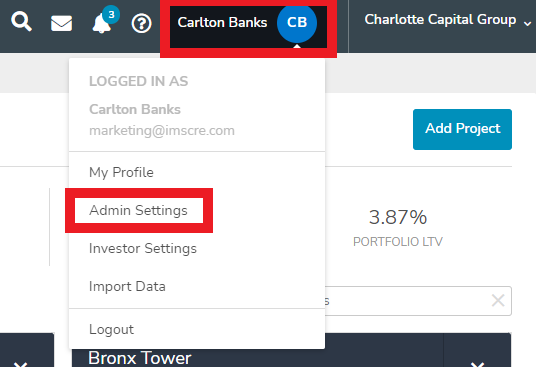View notifications via the bell icon
Screen dimensions: 536x367
[x=102, y=24]
